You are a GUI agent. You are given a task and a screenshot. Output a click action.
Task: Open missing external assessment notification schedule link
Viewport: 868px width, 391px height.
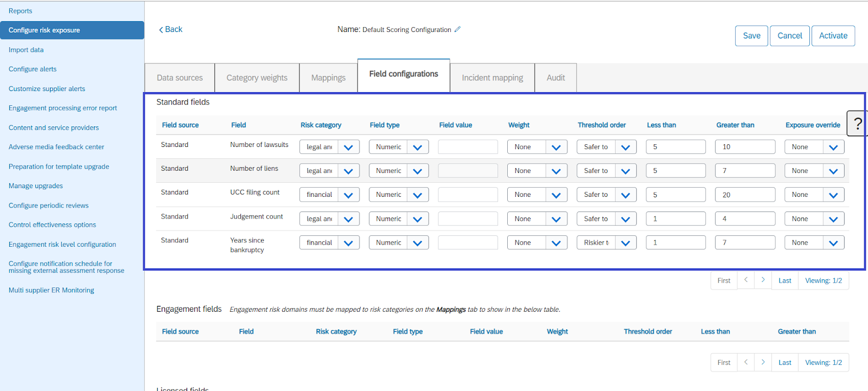(x=66, y=267)
